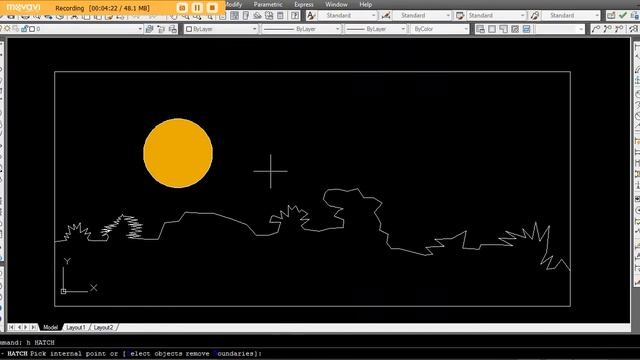This screenshot has width=640, height=360.
Task: Switch to the Layout1 tab
Action: coord(76,327)
